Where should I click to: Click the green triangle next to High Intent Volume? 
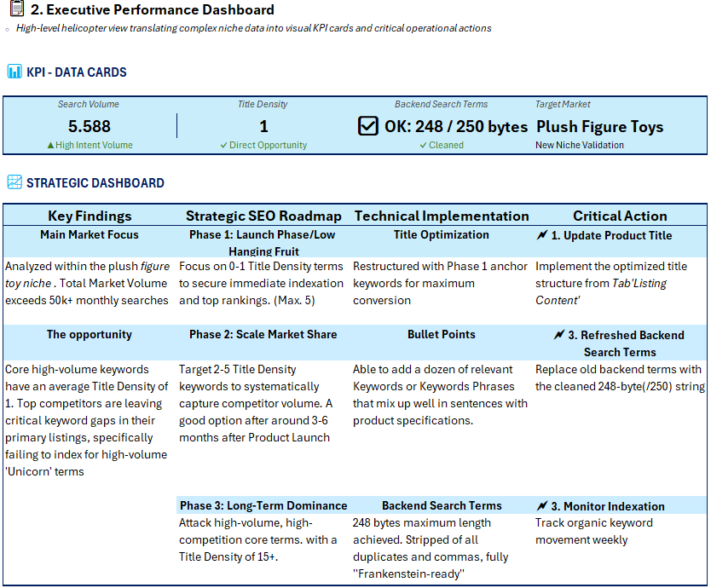coord(50,145)
